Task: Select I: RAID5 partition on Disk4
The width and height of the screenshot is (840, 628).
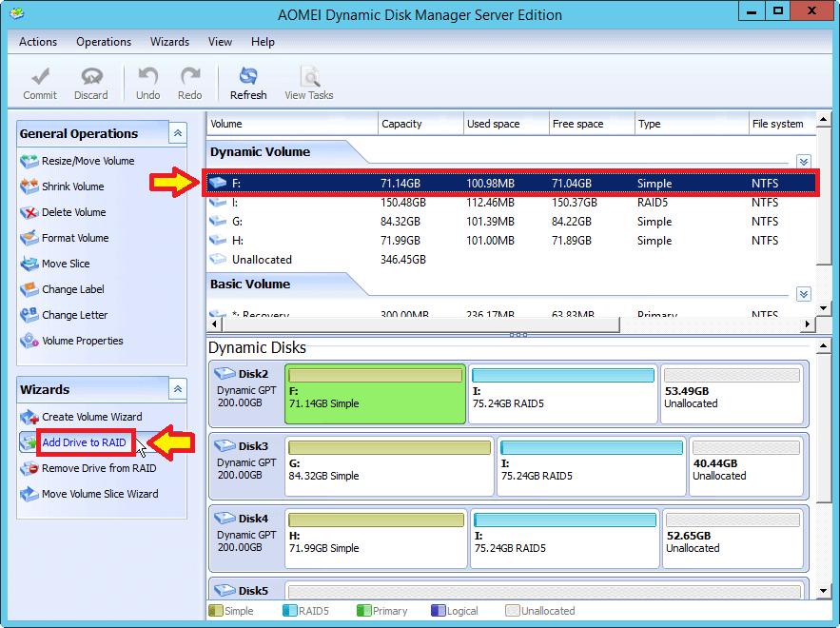Action: 565,539
